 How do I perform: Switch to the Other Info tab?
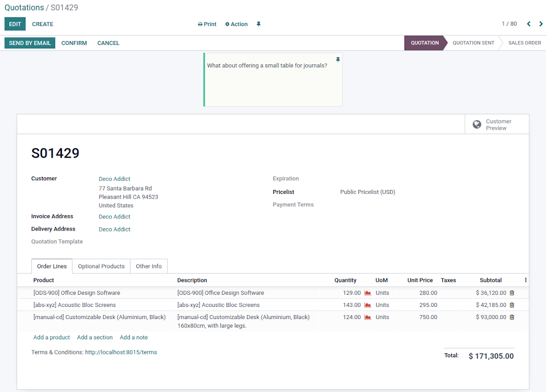pyautogui.click(x=149, y=266)
